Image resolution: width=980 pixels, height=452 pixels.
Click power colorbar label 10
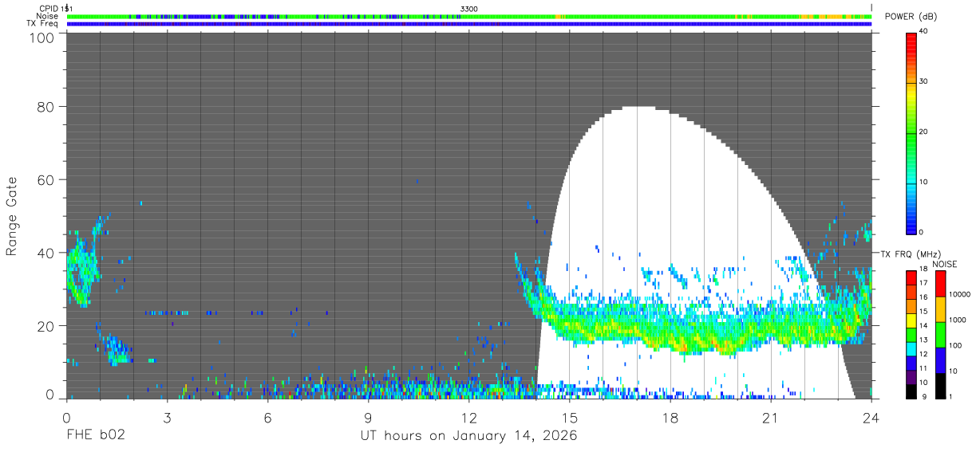[x=925, y=183]
